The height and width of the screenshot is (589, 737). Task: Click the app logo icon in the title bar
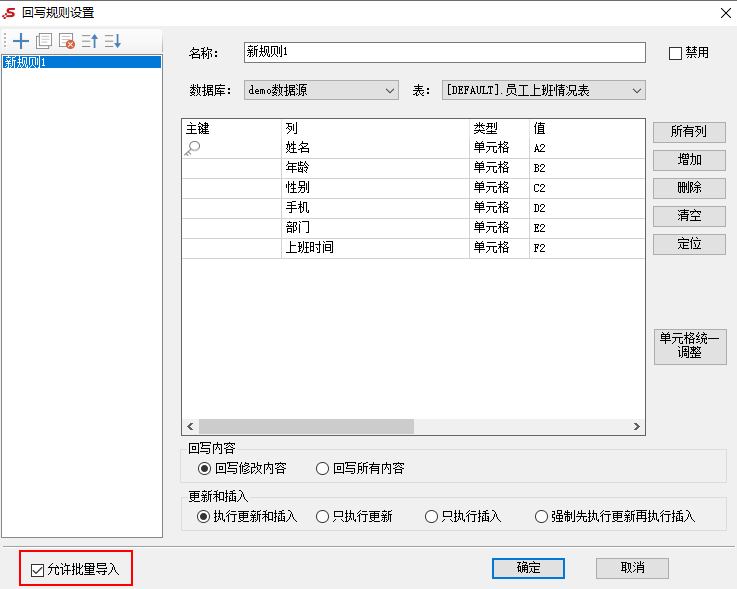[9, 13]
